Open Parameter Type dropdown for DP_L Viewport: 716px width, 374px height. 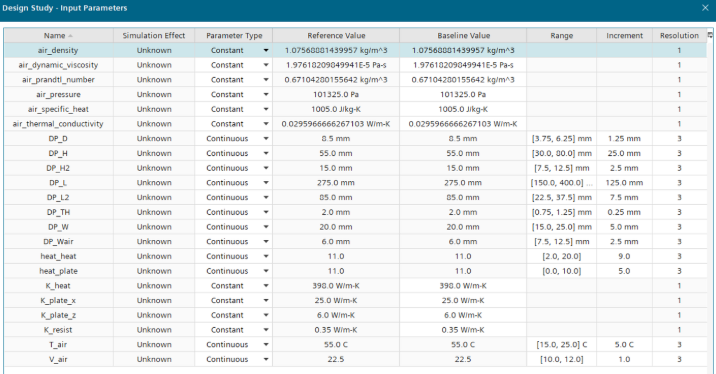pos(266,183)
